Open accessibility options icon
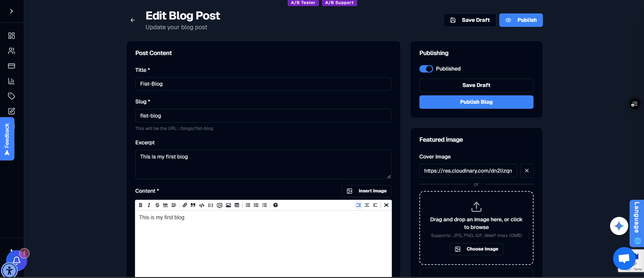The height and width of the screenshot is (278, 644). click(9, 270)
